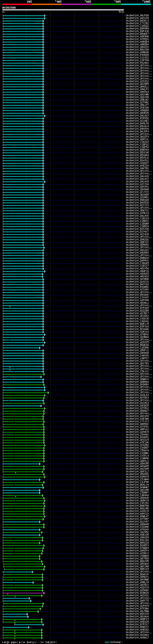Select the query name AV397289
Image resolution: width=153 pixels, height=644 pixels.
pos(9,8)
